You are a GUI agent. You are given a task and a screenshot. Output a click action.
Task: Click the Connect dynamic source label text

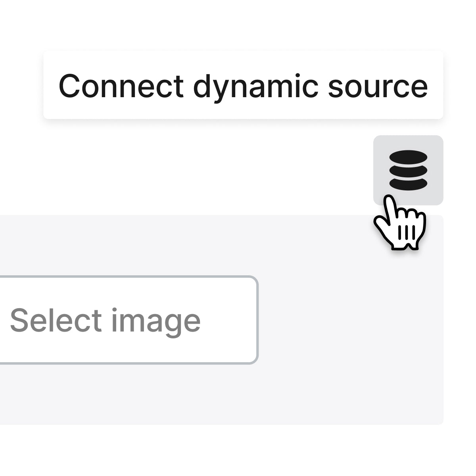pos(243,85)
